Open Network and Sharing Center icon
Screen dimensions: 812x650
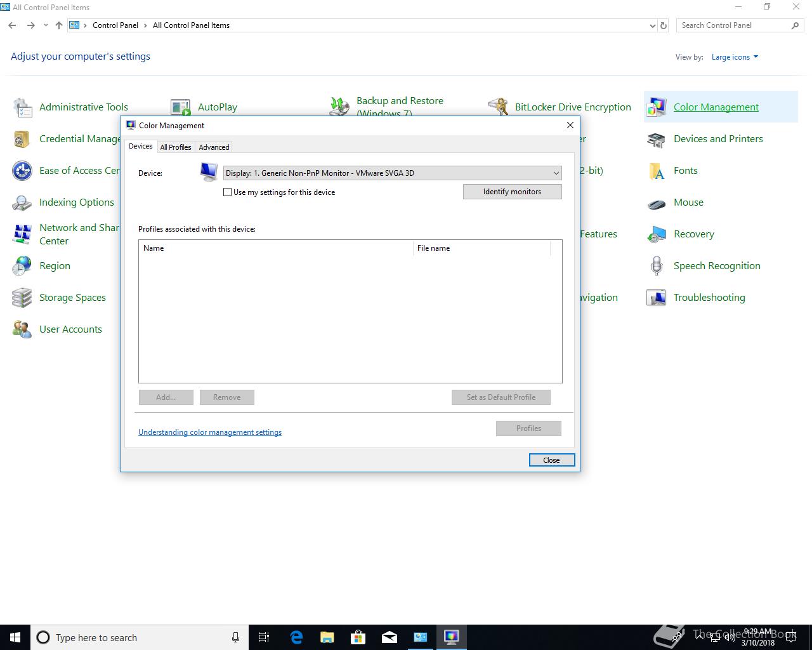(x=22, y=234)
